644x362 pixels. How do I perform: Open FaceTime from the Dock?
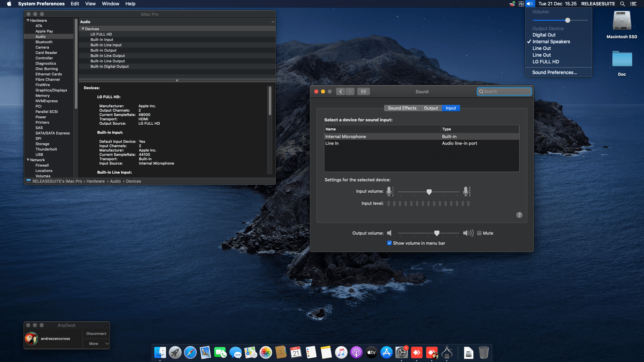(x=220, y=353)
